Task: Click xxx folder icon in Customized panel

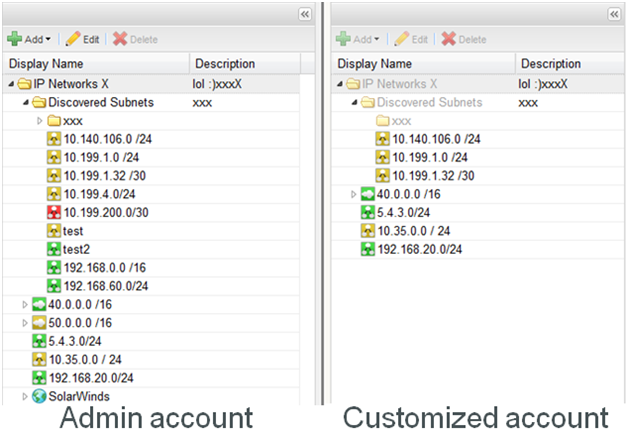Action: tap(382, 121)
